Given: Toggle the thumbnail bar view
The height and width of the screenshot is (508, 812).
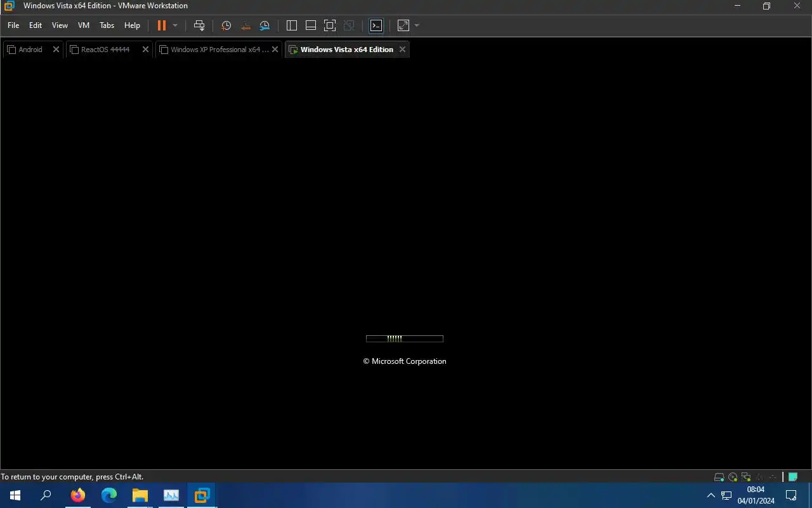Looking at the screenshot, I should coord(311,25).
